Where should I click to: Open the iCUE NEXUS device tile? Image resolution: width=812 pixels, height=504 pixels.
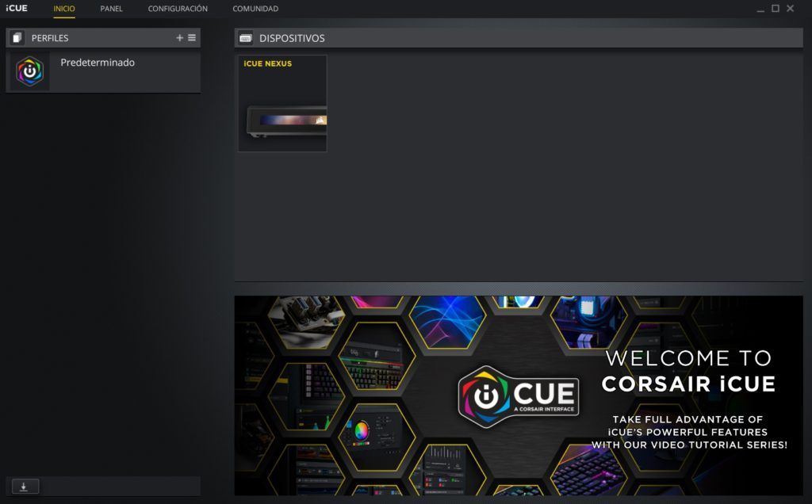tap(282, 104)
